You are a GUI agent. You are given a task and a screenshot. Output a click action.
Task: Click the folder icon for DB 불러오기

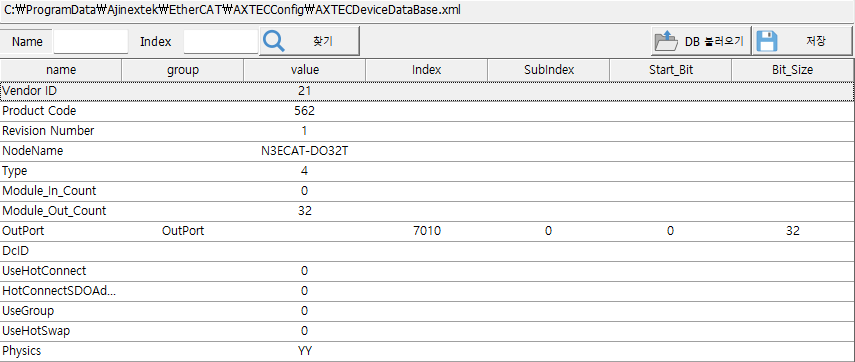[x=665, y=41]
